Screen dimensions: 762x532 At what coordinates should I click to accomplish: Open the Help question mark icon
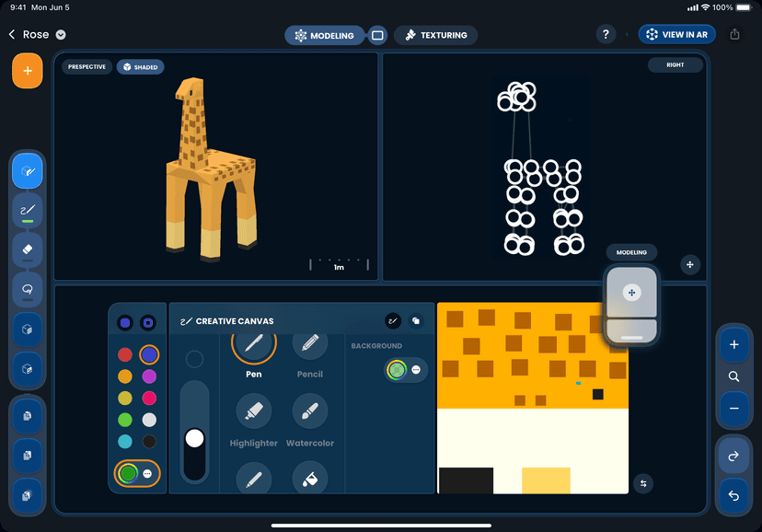[x=606, y=34]
